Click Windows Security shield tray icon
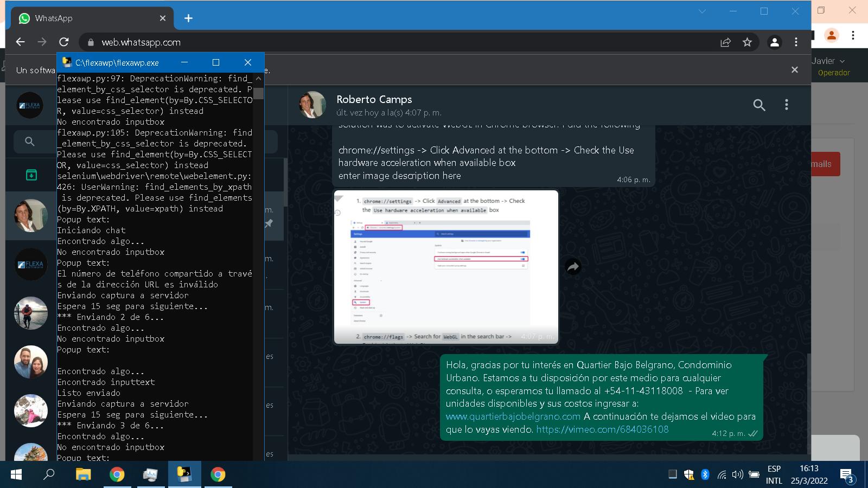868x488 pixels. (689, 475)
